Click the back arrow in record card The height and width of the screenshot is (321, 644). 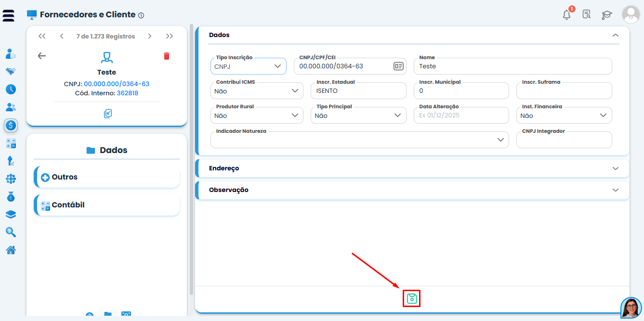(x=42, y=56)
